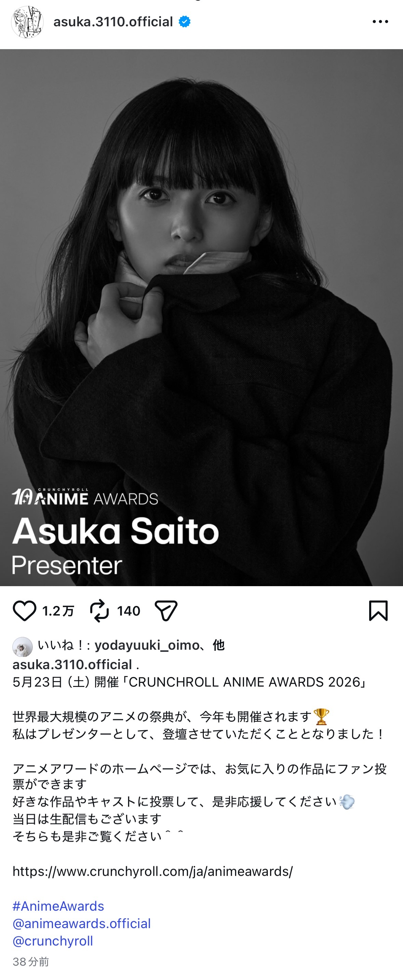Save the post with the bookmark icon
Screen dimensions: 403x980
[378, 611]
